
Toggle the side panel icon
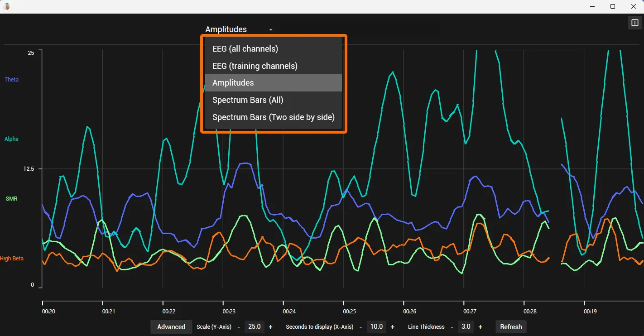[x=634, y=23]
